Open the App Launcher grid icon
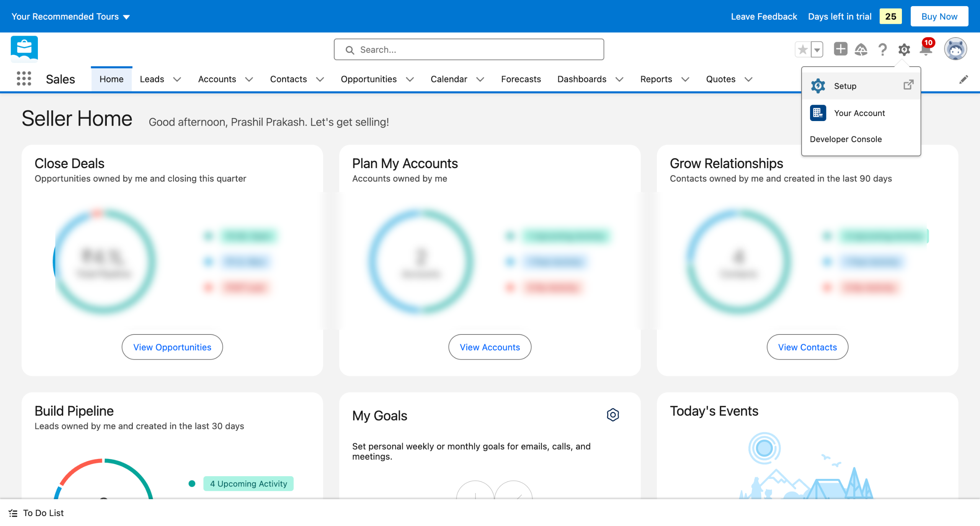Viewport: 980px width, 526px height. coord(24,79)
